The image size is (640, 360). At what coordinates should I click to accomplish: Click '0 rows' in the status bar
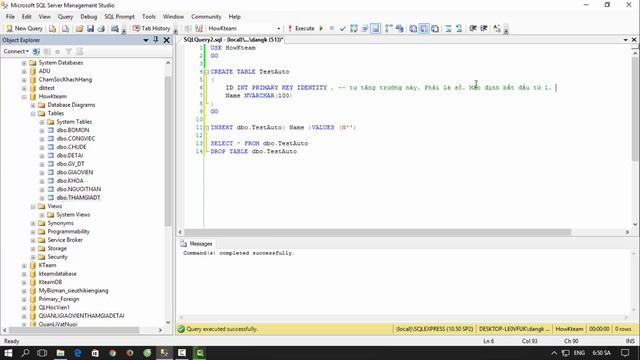[623, 329]
